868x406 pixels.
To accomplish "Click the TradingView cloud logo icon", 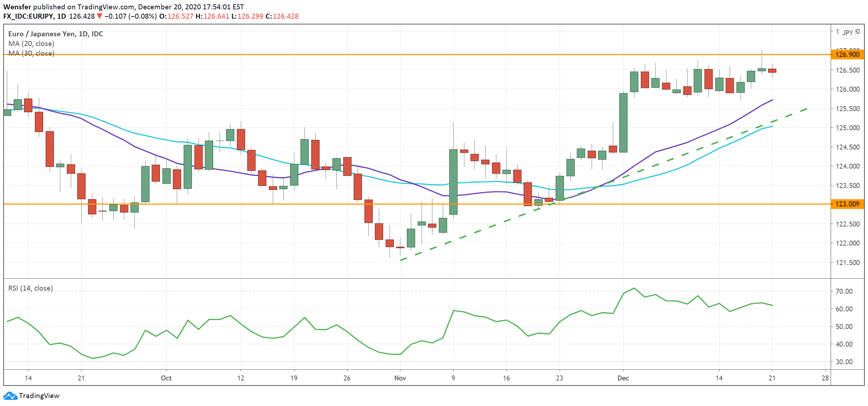I will 10,396.
